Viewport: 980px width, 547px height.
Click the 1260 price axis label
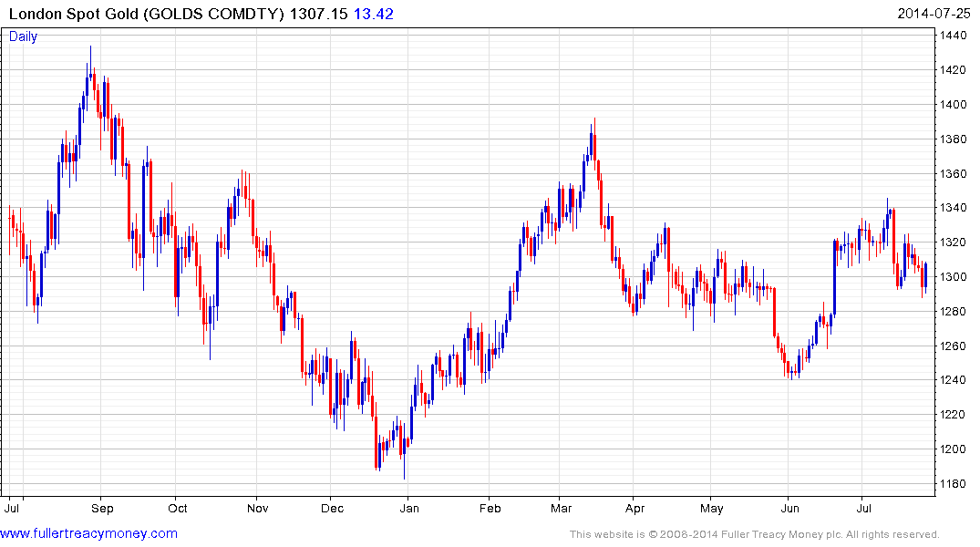954,346
